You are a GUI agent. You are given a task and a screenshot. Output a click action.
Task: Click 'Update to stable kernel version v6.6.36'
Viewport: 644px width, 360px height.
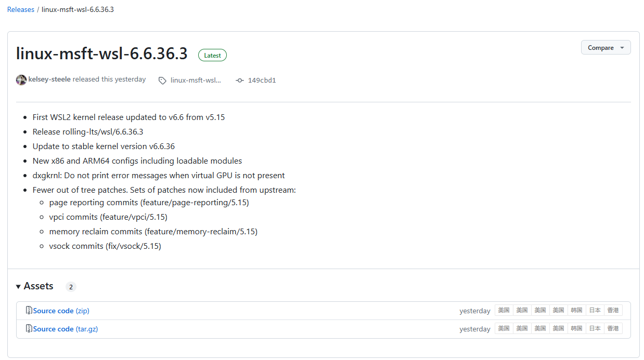[104, 146]
